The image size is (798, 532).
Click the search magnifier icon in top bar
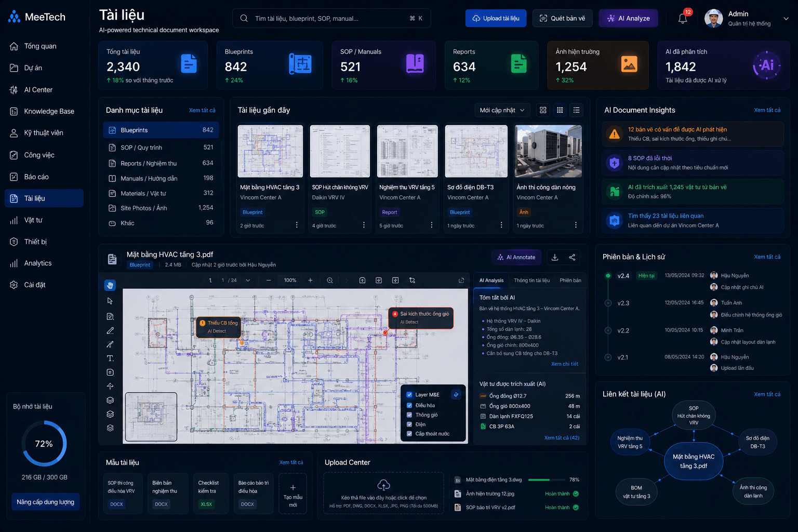click(244, 18)
